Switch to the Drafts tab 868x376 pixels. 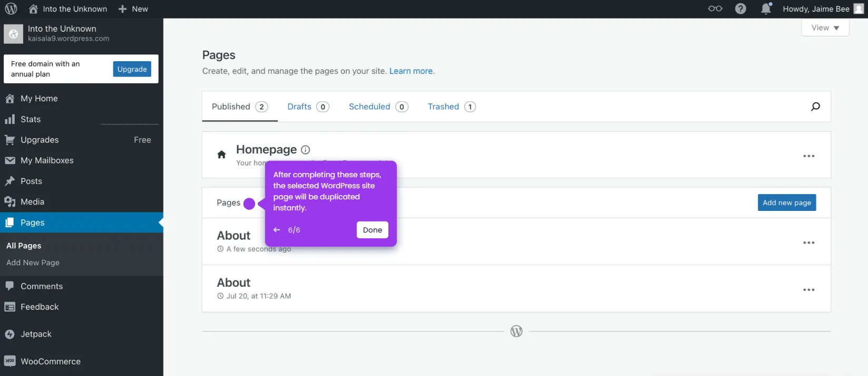point(308,107)
